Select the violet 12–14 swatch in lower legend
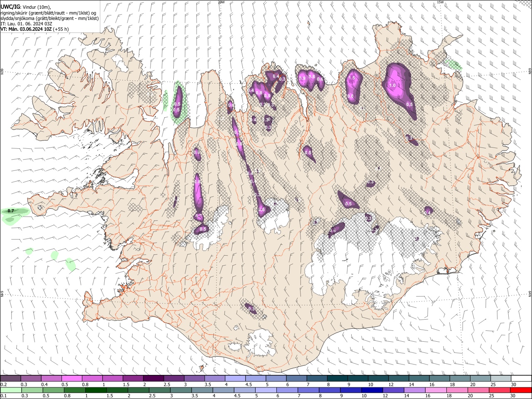532x399 pixels. [x=393, y=390]
